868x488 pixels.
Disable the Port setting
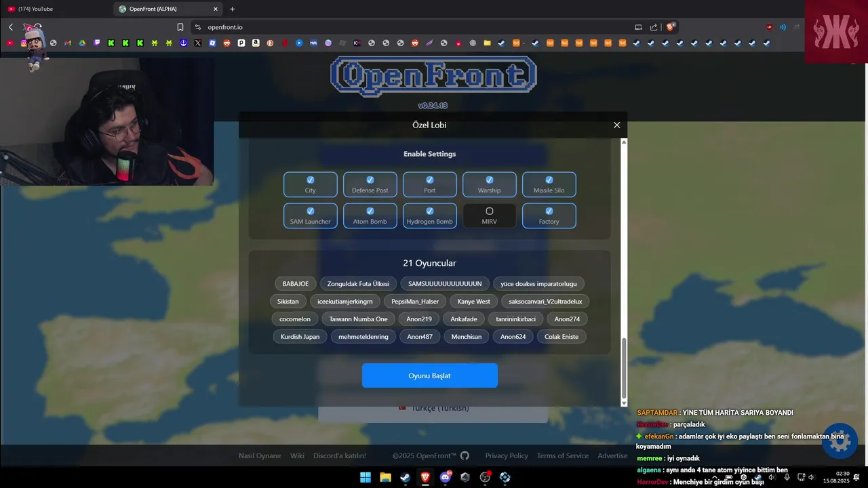coord(430,184)
